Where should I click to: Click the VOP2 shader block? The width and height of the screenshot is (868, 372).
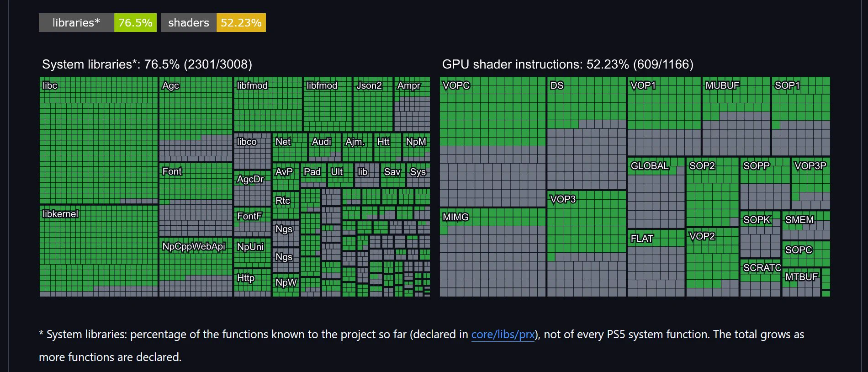tap(712, 262)
